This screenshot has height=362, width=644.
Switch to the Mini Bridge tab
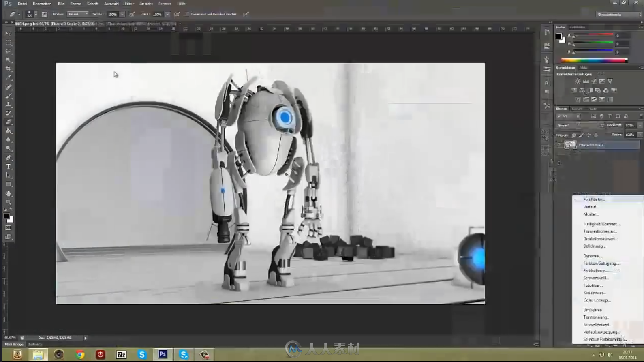click(14, 344)
